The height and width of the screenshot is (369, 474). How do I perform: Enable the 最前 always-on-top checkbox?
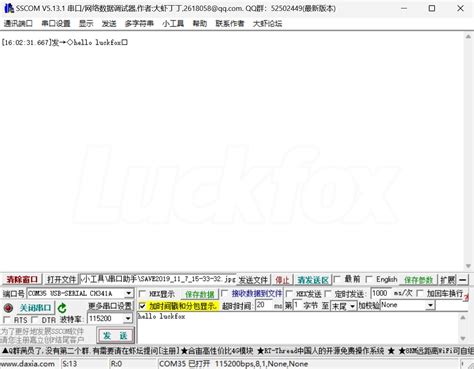337,279
